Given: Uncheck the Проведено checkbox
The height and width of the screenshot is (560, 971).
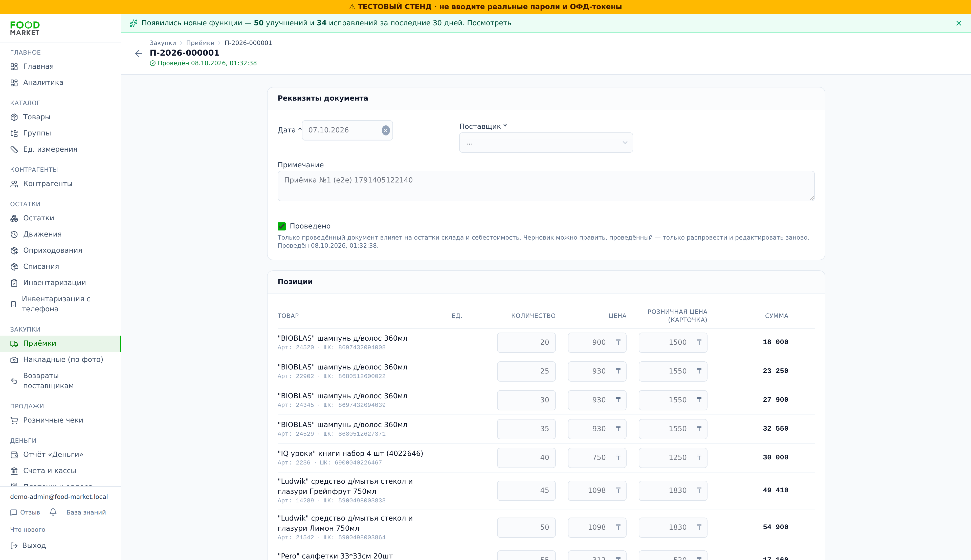Looking at the screenshot, I should point(282,226).
